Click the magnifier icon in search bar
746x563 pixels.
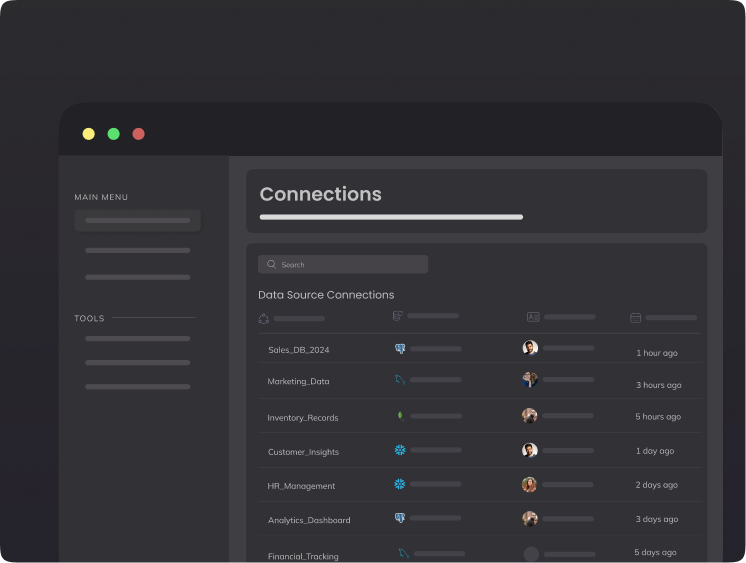click(x=271, y=265)
